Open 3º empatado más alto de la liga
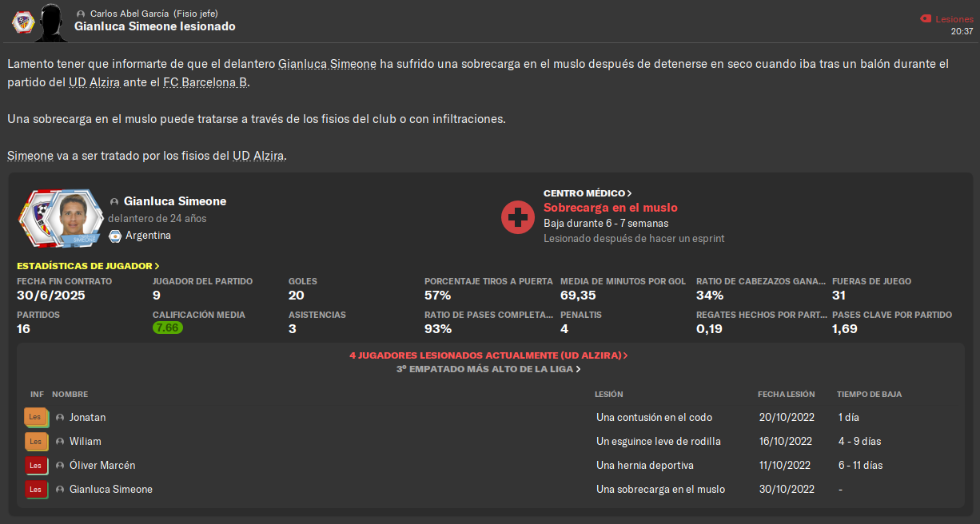This screenshot has width=980, height=524. pyautogui.click(x=488, y=369)
